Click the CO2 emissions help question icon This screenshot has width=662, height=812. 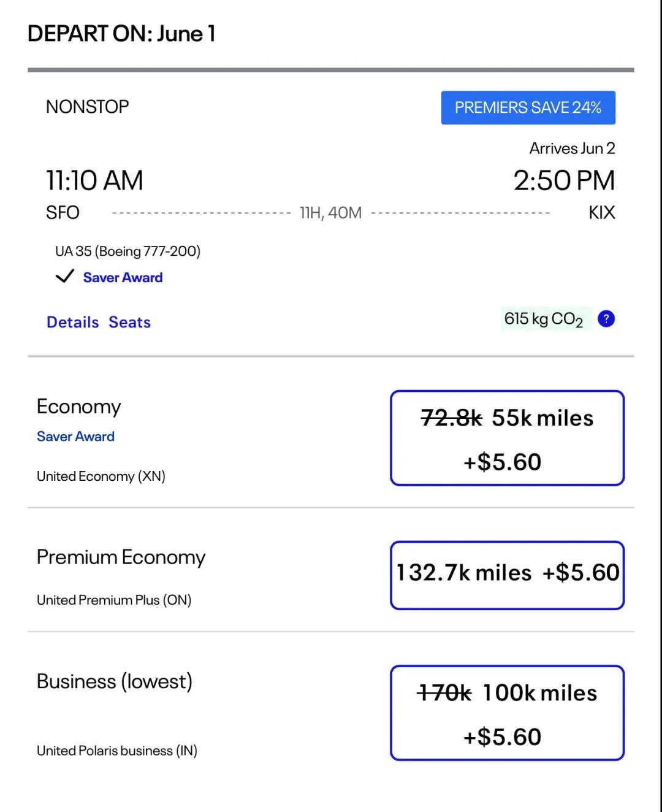[x=606, y=319]
